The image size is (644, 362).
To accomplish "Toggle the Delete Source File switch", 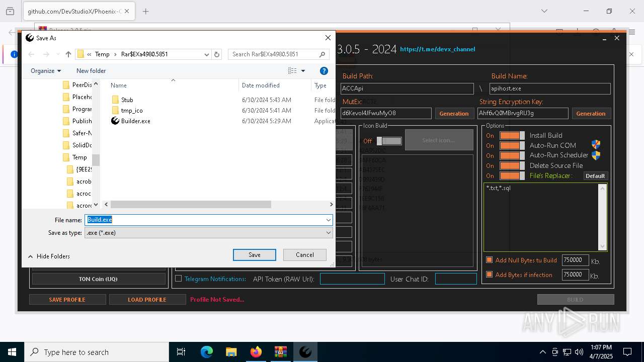I will [512, 165].
